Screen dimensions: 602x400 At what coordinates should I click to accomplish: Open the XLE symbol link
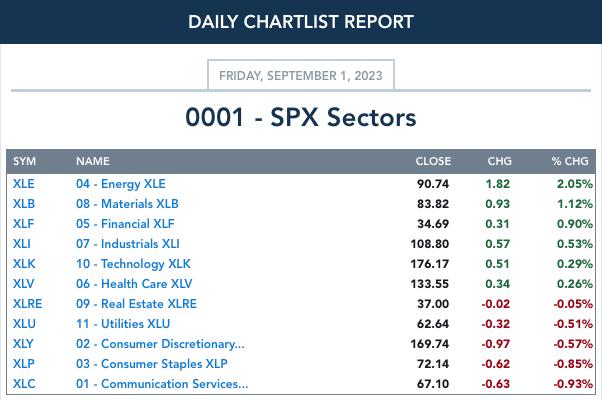coord(24,184)
